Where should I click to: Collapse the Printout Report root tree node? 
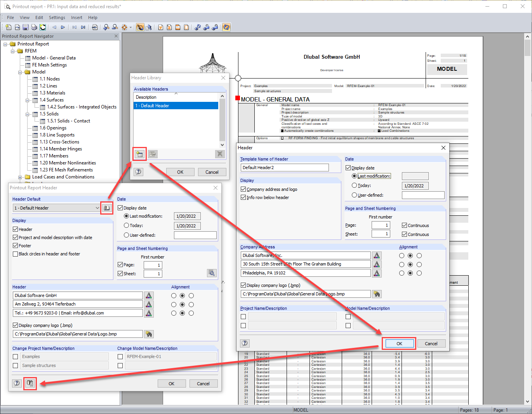(x=5, y=44)
